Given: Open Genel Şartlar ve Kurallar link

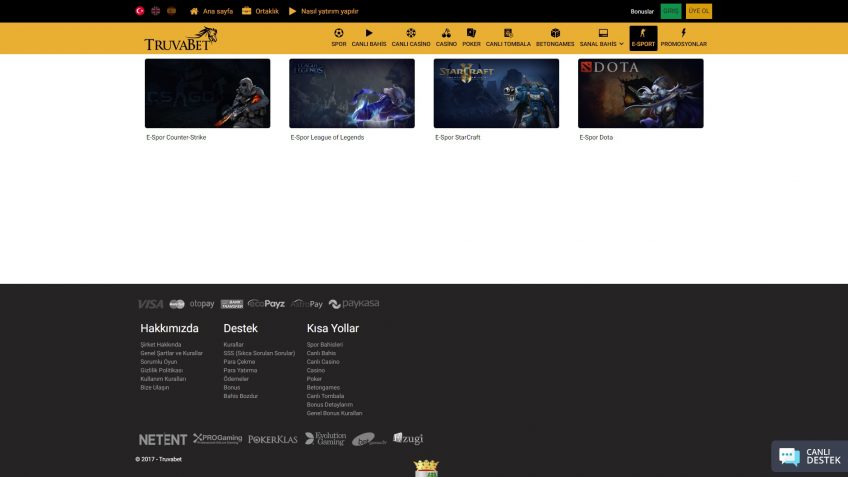Looking at the screenshot, I should coord(171,353).
